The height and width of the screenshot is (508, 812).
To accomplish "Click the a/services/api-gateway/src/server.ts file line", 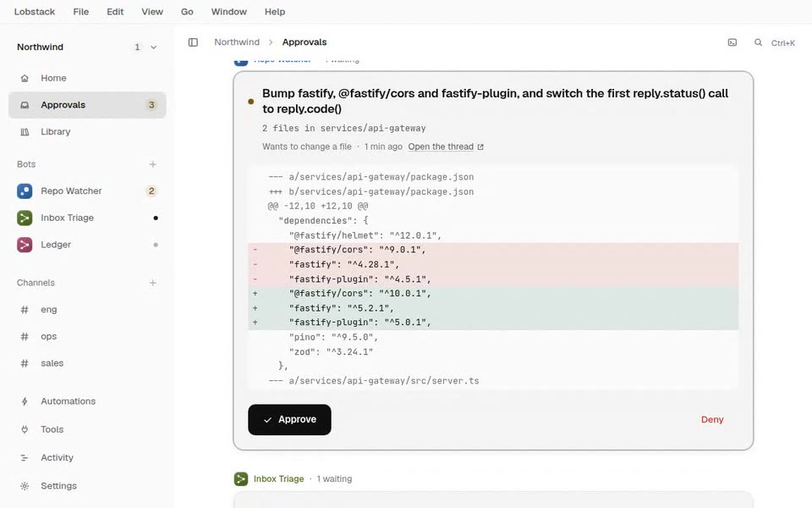I will tap(493, 380).
